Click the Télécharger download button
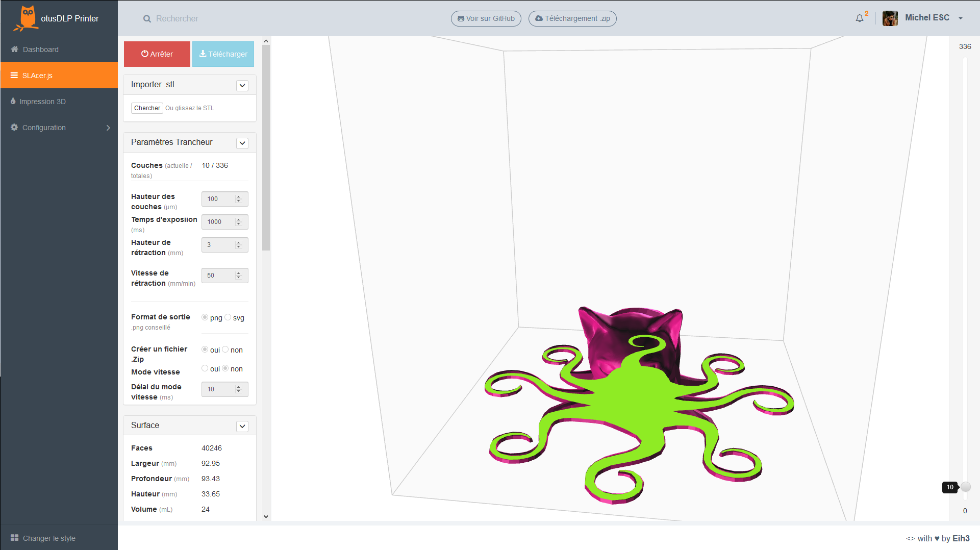 point(223,54)
